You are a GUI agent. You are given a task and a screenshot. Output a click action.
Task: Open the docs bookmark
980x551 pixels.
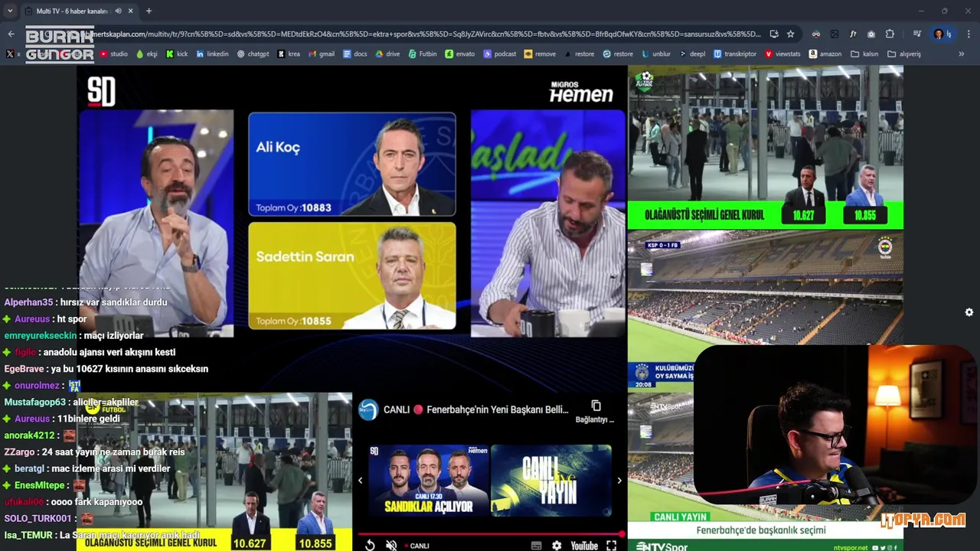[355, 54]
